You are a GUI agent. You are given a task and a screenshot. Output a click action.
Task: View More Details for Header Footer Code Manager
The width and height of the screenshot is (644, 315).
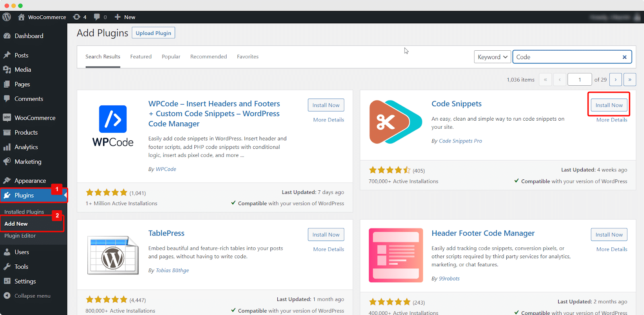pos(612,249)
